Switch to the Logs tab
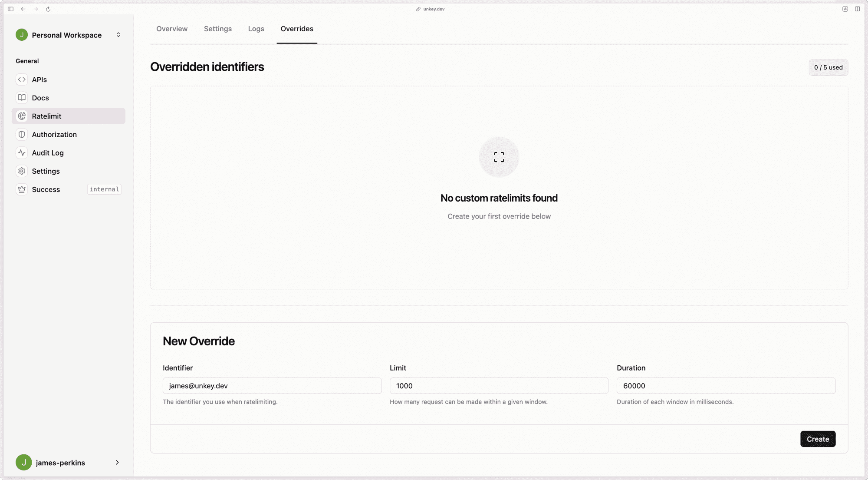868x480 pixels. (256, 28)
